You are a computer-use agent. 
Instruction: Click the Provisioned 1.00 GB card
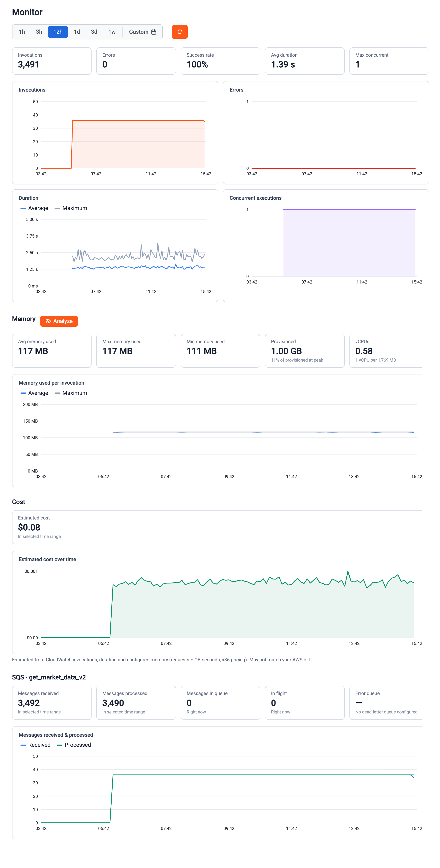point(305,351)
